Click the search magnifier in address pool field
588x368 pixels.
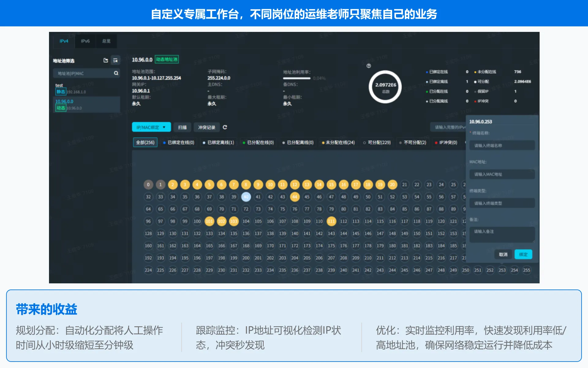click(116, 73)
